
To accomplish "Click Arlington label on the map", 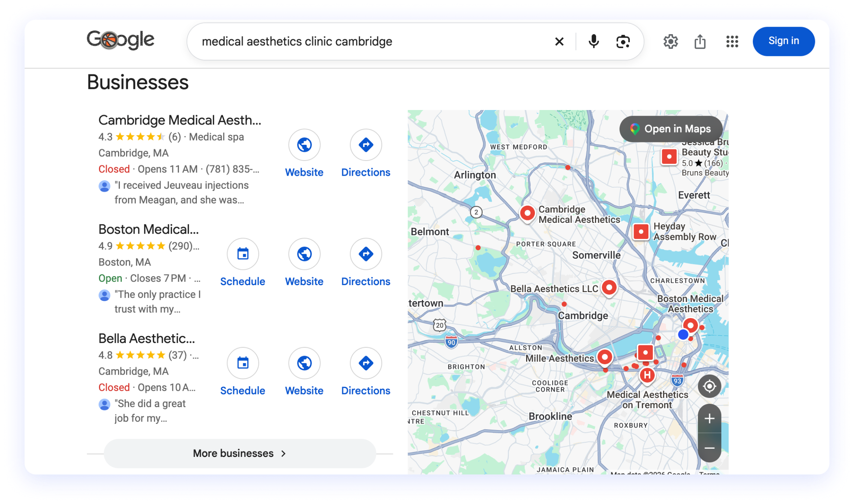I will tap(474, 175).
